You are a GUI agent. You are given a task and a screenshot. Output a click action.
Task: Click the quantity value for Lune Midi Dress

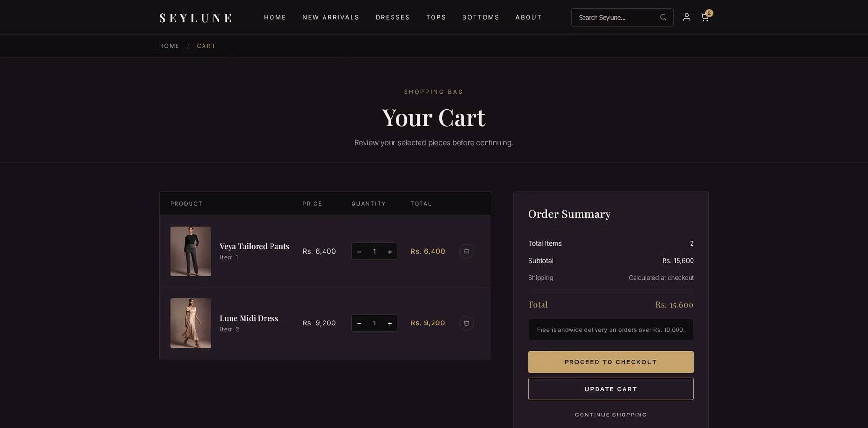click(374, 323)
